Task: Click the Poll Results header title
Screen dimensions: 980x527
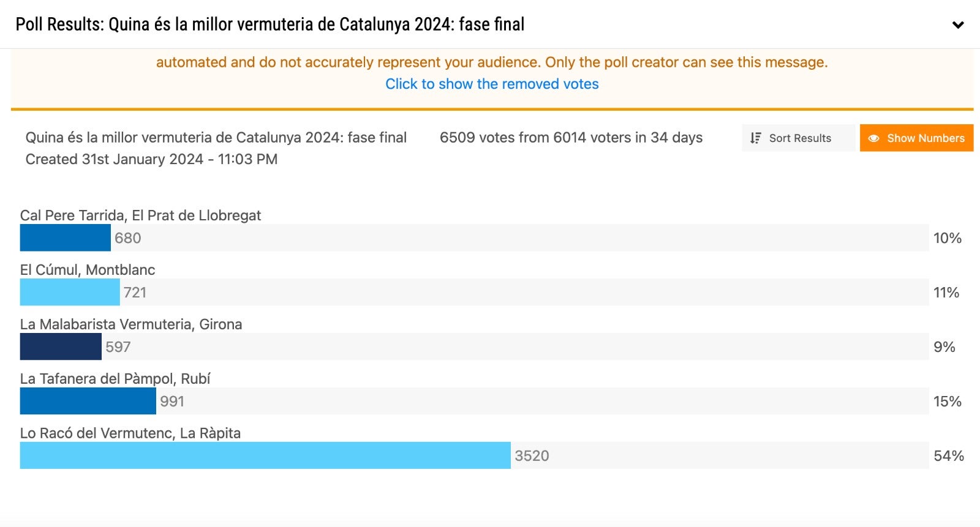Action: [x=270, y=24]
